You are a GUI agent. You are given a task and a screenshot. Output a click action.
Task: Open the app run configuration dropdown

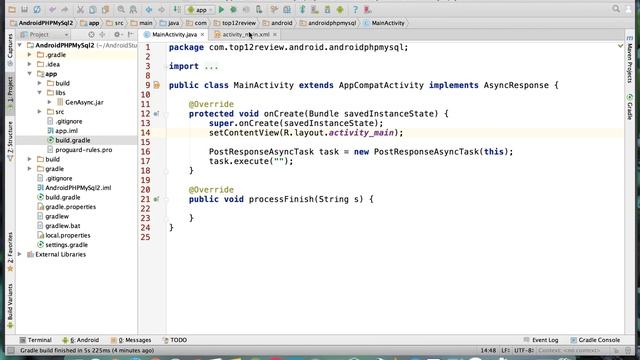pos(200,9)
